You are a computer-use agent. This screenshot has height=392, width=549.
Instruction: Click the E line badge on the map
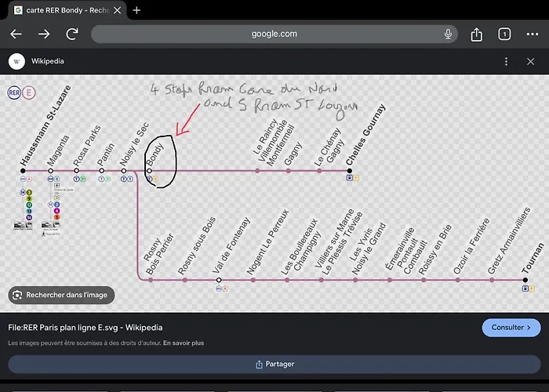(x=29, y=93)
